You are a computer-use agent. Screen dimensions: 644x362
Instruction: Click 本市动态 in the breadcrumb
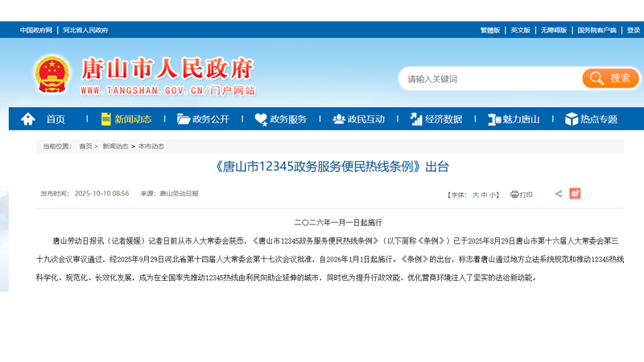point(151,146)
